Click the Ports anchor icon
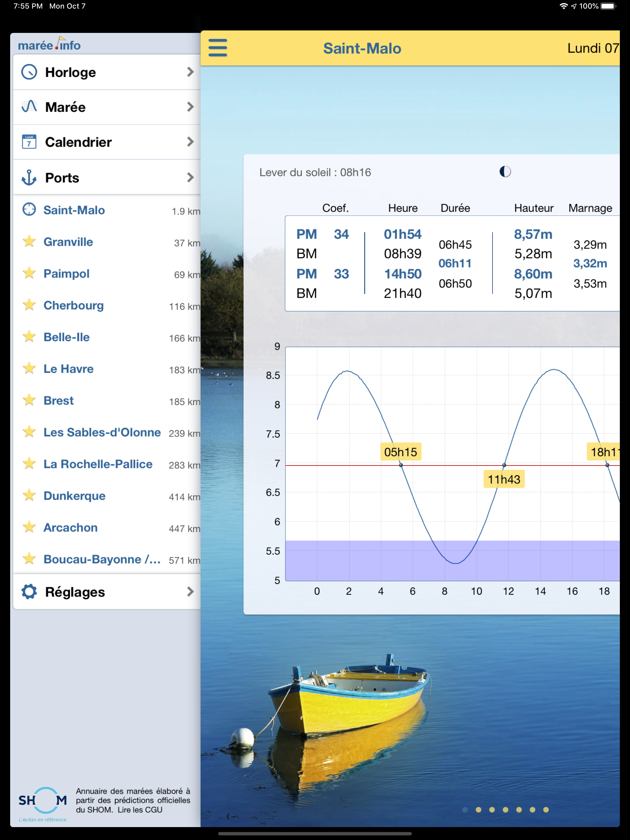This screenshot has width=630, height=840. (29, 177)
